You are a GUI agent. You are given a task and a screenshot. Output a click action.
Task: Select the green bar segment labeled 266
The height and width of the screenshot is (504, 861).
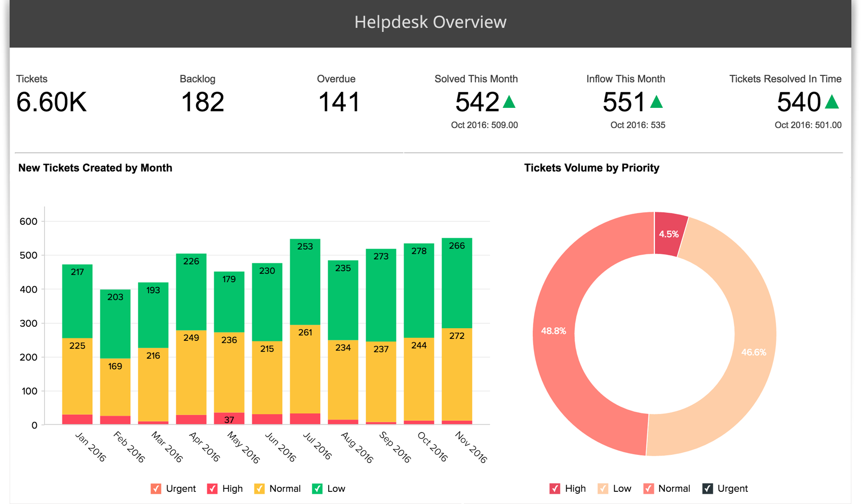point(457,283)
